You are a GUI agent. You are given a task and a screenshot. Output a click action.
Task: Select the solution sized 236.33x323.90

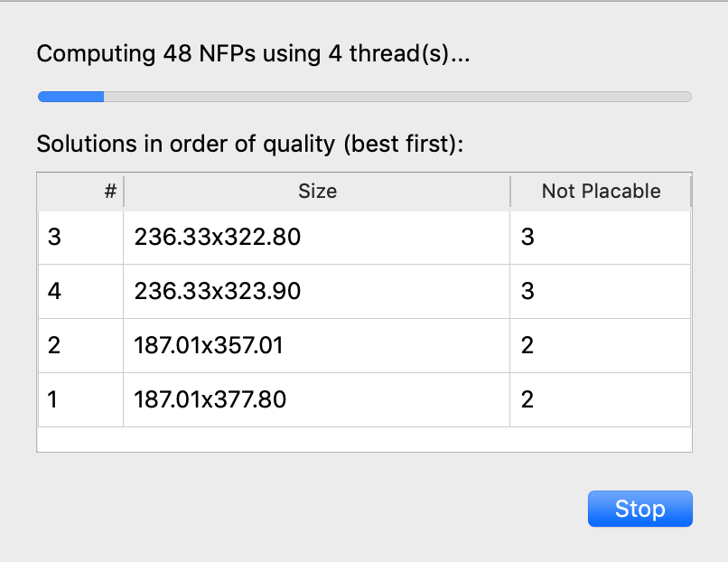click(217, 291)
